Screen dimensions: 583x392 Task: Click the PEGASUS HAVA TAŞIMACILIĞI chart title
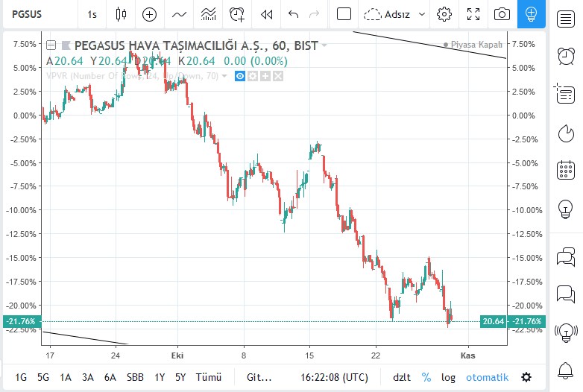(x=196, y=45)
